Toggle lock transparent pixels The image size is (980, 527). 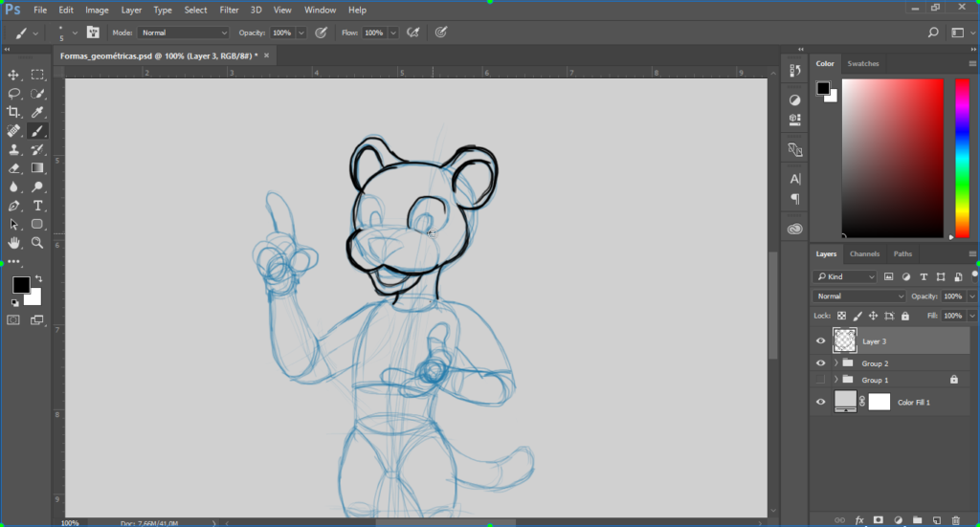point(842,316)
